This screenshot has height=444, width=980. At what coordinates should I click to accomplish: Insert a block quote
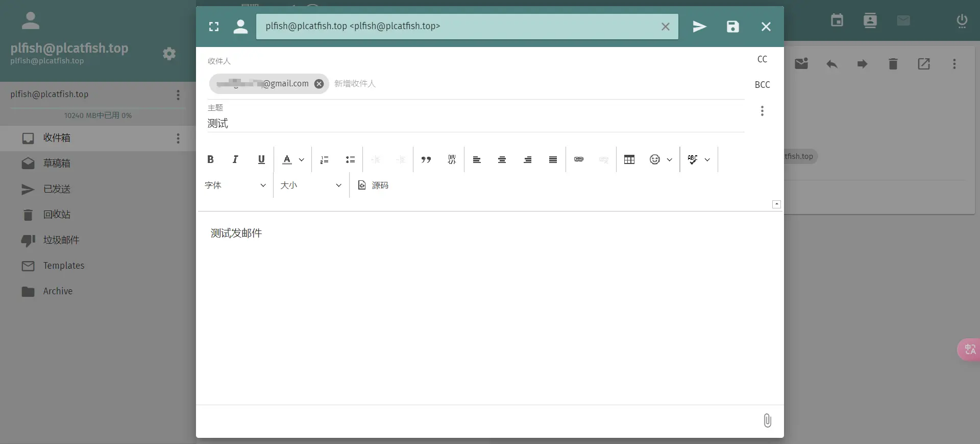coord(426,159)
